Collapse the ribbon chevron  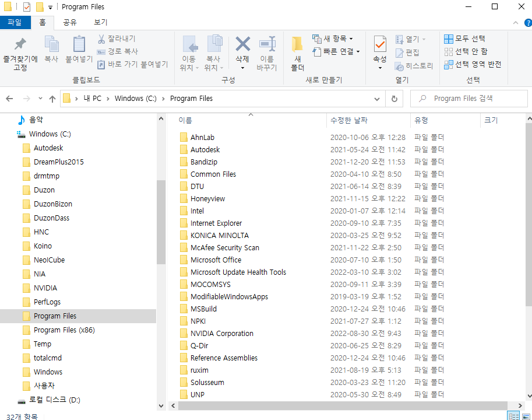[x=516, y=23]
